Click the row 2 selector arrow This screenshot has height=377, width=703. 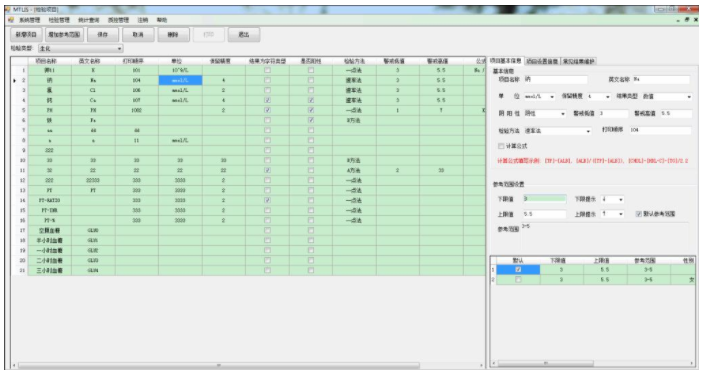pyautogui.click(x=14, y=81)
